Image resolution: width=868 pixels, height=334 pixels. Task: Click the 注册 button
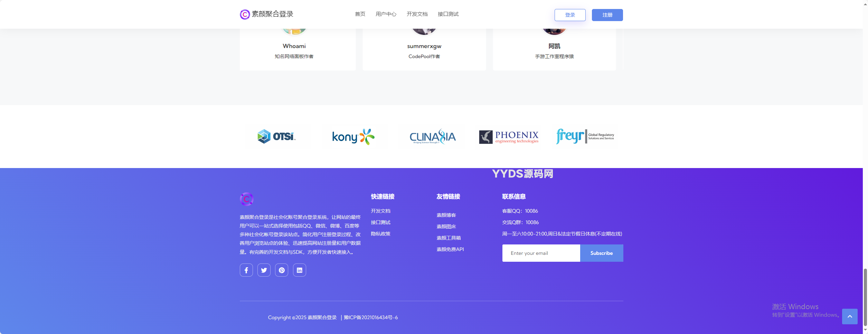tap(607, 15)
